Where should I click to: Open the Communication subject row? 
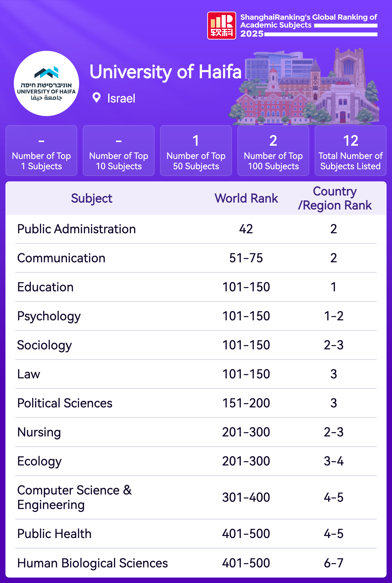coord(61,258)
